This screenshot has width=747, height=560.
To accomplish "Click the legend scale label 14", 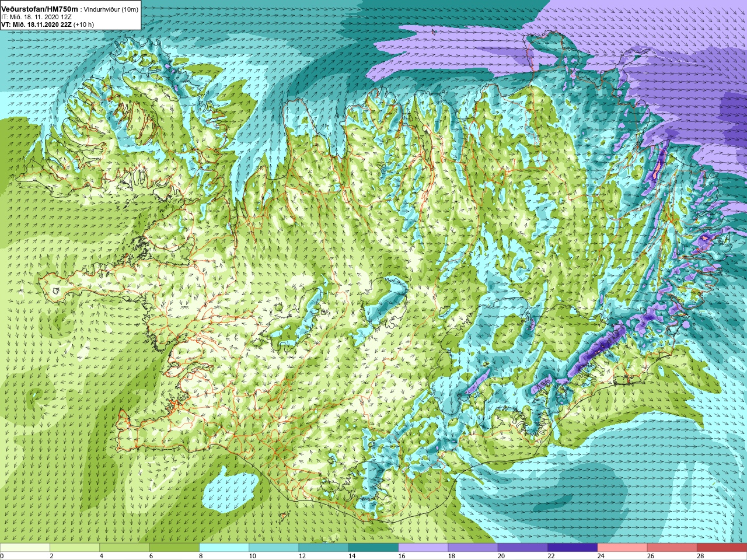I will 352,556.
